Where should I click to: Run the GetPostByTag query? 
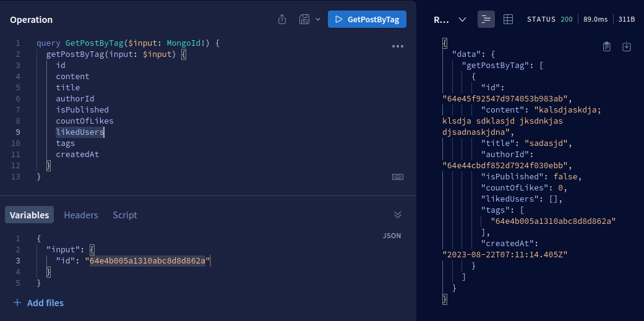click(x=367, y=19)
